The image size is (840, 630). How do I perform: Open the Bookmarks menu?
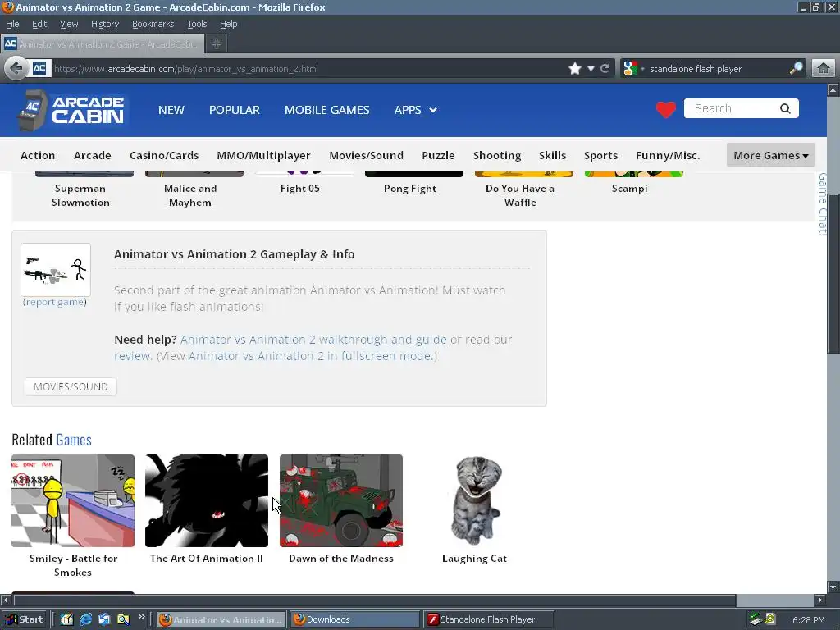pos(153,24)
